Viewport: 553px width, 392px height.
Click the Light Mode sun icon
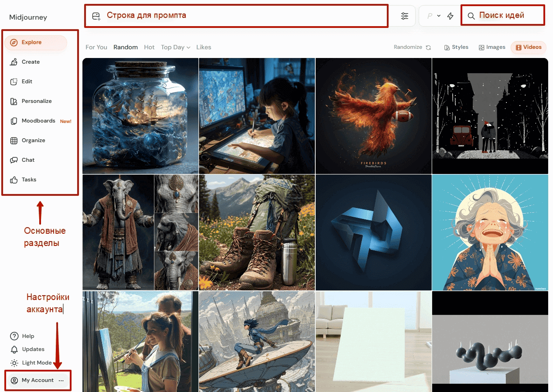click(x=14, y=363)
